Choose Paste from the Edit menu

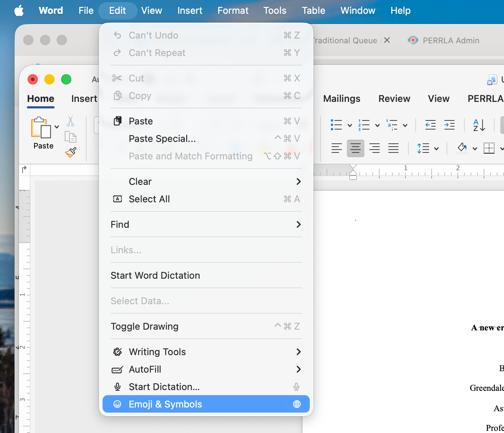click(x=206, y=121)
